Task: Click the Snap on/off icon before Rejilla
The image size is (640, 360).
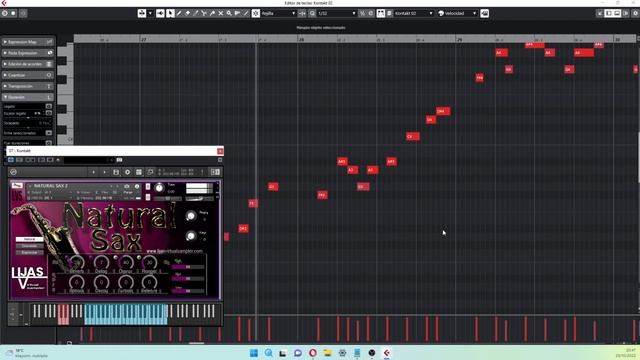Action: 256,13
